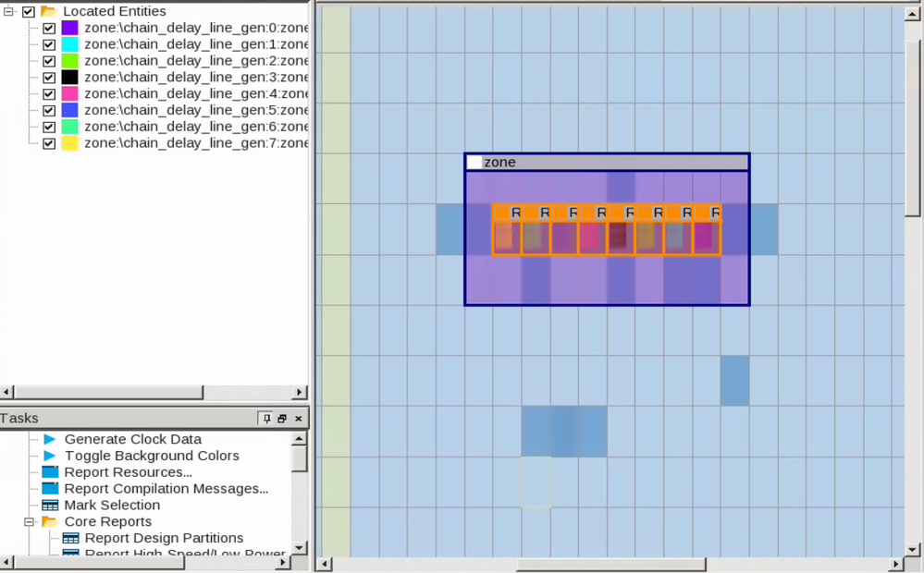Toggle checkbox for chain_delay_line_gen:1 entity

tap(50, 44)
